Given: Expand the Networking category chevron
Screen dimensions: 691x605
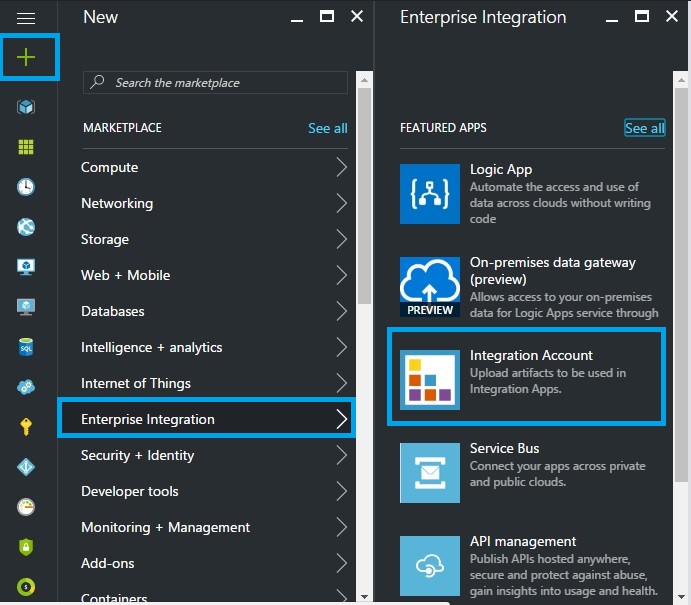Looking at the screenshot, I should point(342,203).
